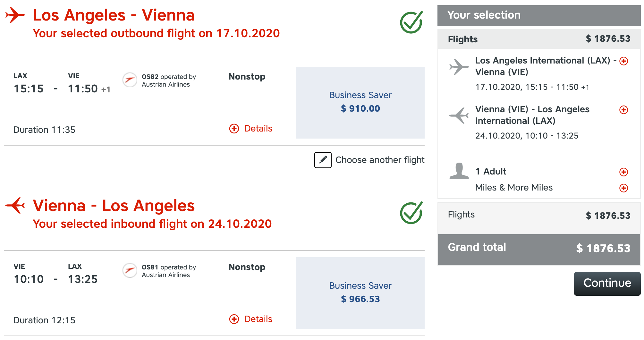644x340 pixels.
Task: Expand Miles & More Miles info
Action: (623, 188)
